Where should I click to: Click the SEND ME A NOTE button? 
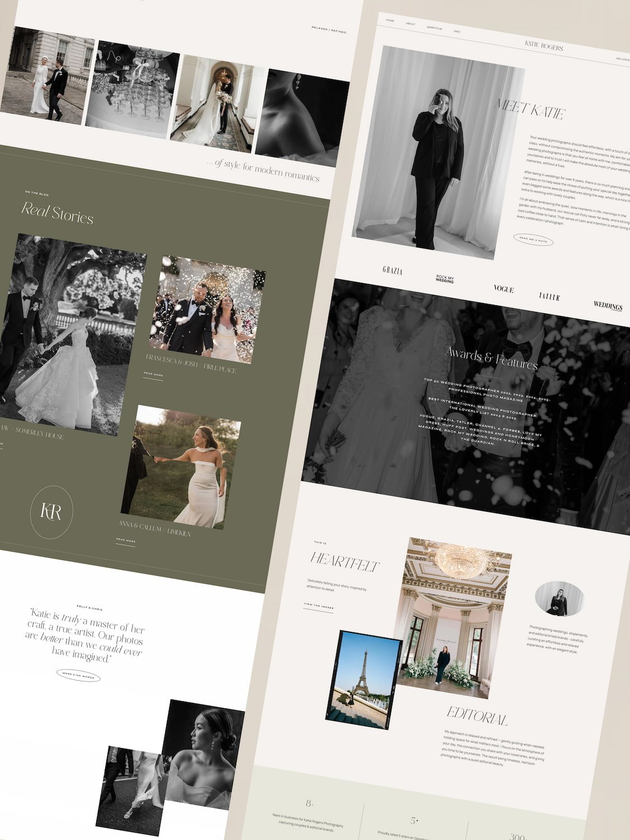[x=534, y=240]
